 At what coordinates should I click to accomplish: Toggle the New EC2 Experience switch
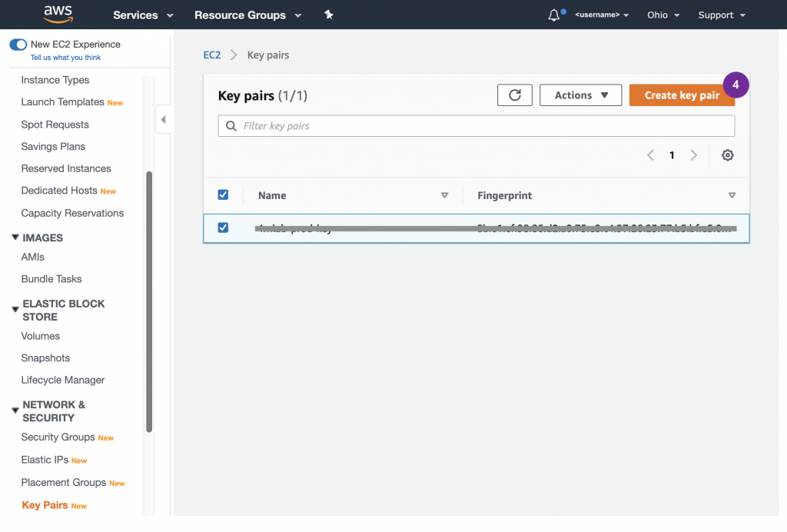(18, 45)
